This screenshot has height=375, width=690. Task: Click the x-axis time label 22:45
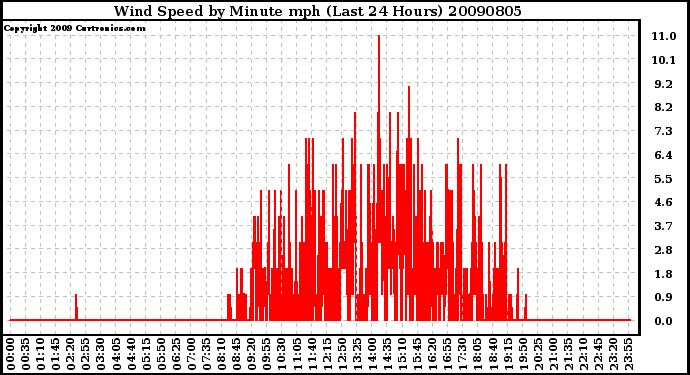click(x=598, y=354)
